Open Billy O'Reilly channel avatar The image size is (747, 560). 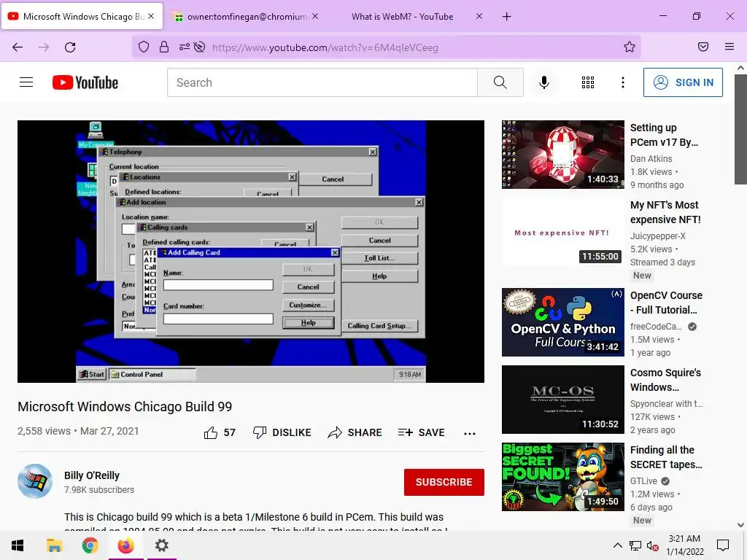35,481
